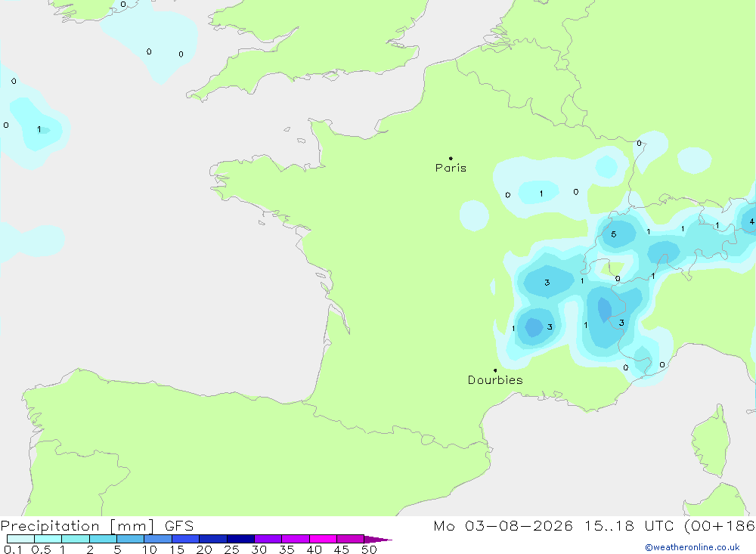This screenshot has height=554, width=756.
Task: Select the 0.1–0.5 mm legend swatch
Action: pos(20,539)
